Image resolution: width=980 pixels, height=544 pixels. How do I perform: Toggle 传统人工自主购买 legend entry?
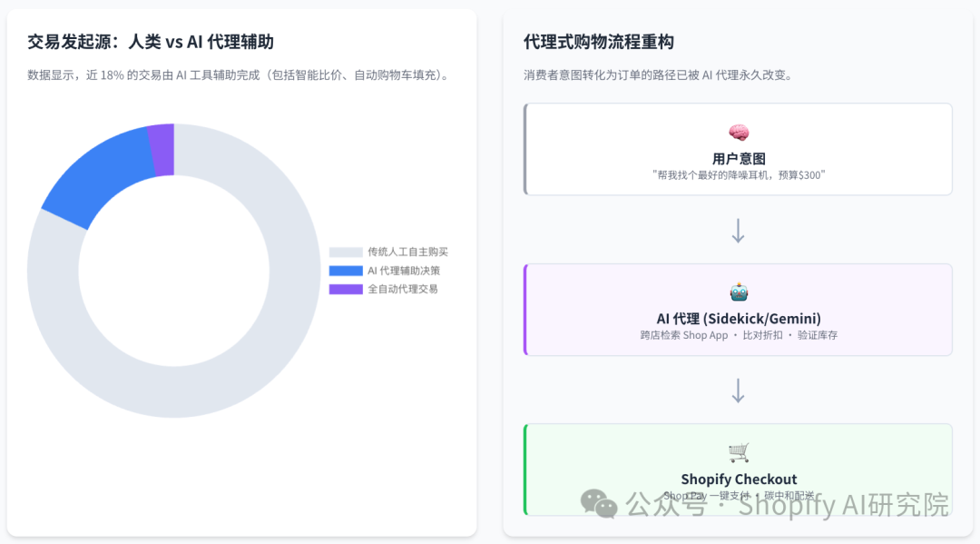coord(388,252)
